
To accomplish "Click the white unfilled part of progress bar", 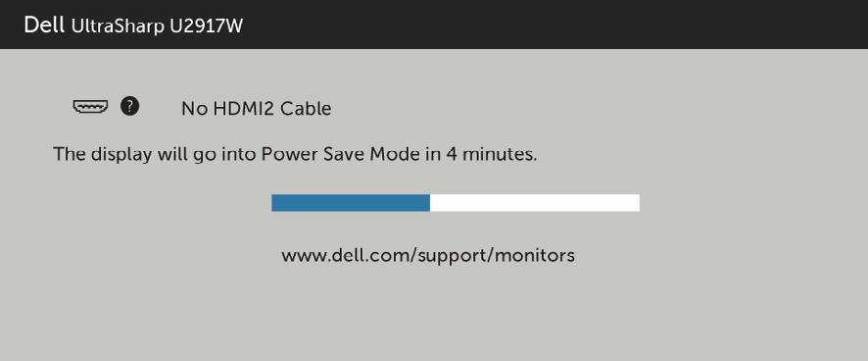I will 535,203.
